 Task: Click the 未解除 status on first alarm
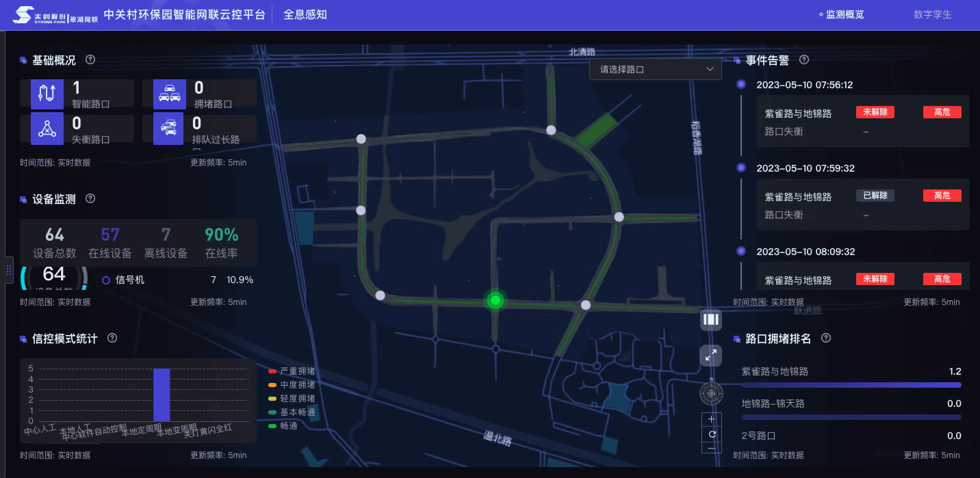(875, 112)
